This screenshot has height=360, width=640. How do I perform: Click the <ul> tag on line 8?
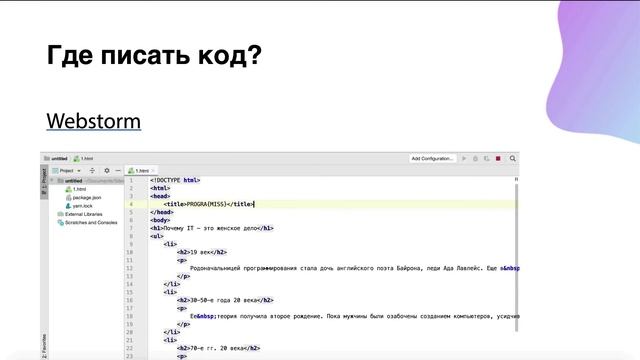tap(157, 236)
